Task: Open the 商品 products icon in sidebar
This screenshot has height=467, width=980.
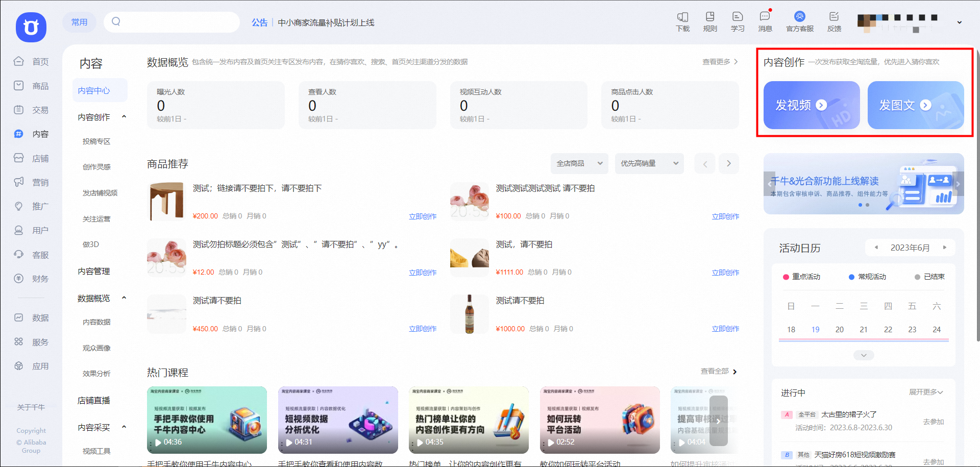Action: pos(19,86)
